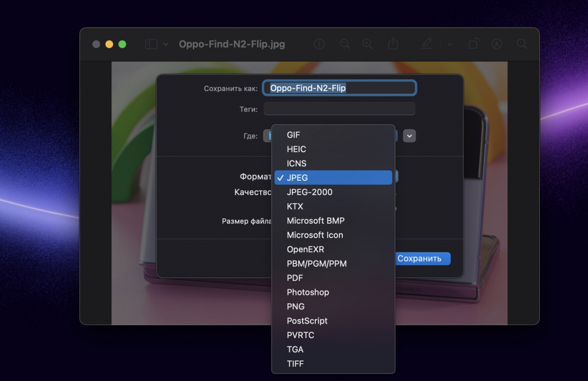
Task: Select the checked JPEG option
Action: pyautogui.click(x=334, y=177)
